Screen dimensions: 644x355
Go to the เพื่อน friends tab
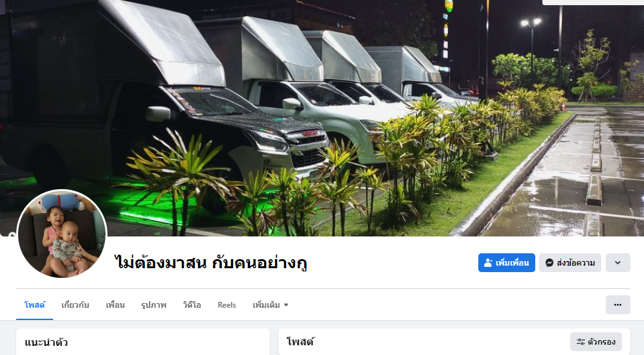115,305
